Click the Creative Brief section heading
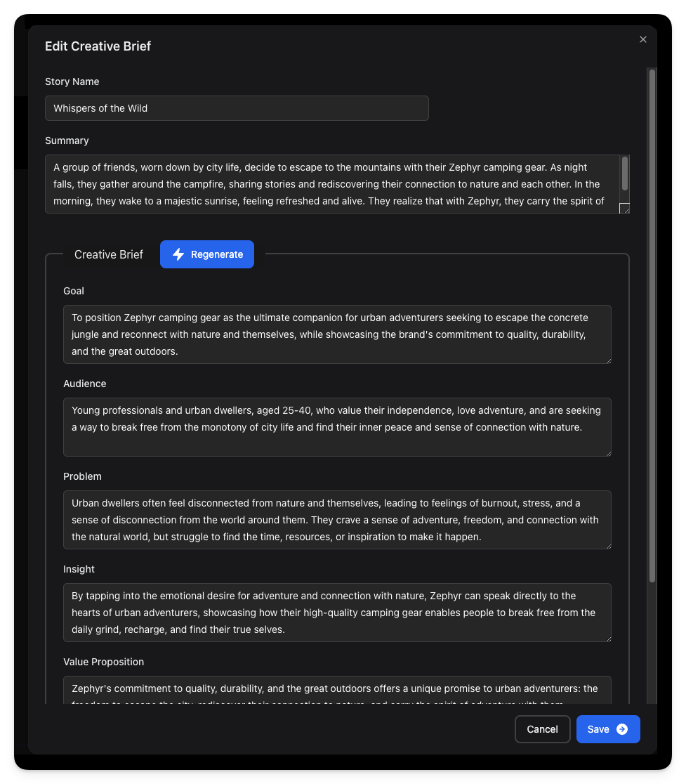The image size is (686, 784). [109, 254]
